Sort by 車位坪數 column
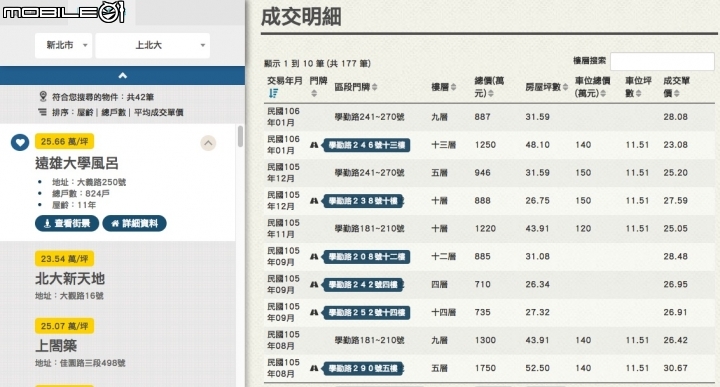The height and width of the screenshot is (387, 720). pos(638,87)
